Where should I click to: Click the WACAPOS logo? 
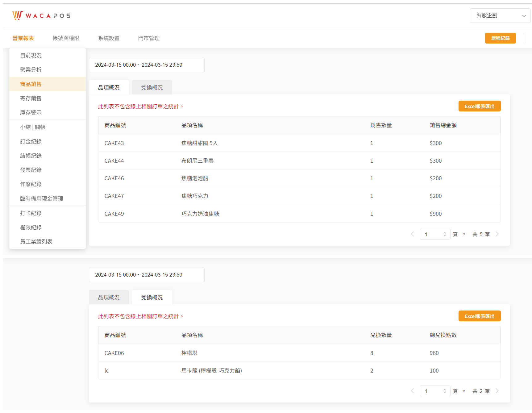[x=41, y=15]
